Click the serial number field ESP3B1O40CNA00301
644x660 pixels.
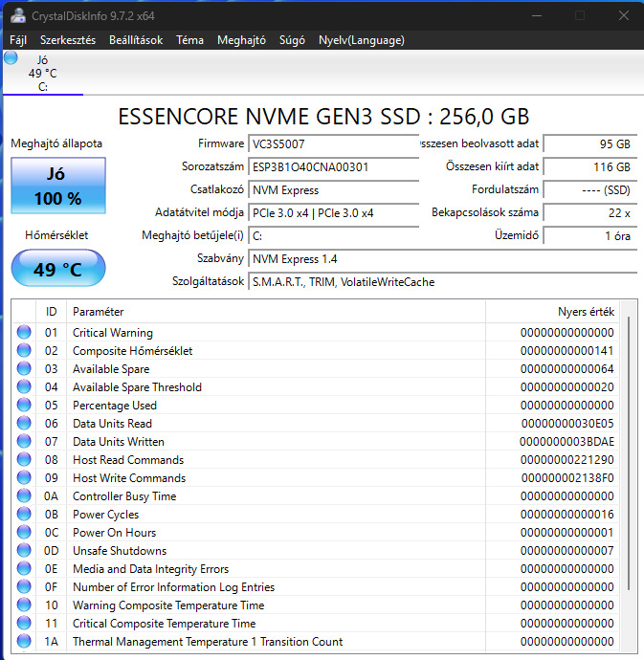[x=334, y=167]
